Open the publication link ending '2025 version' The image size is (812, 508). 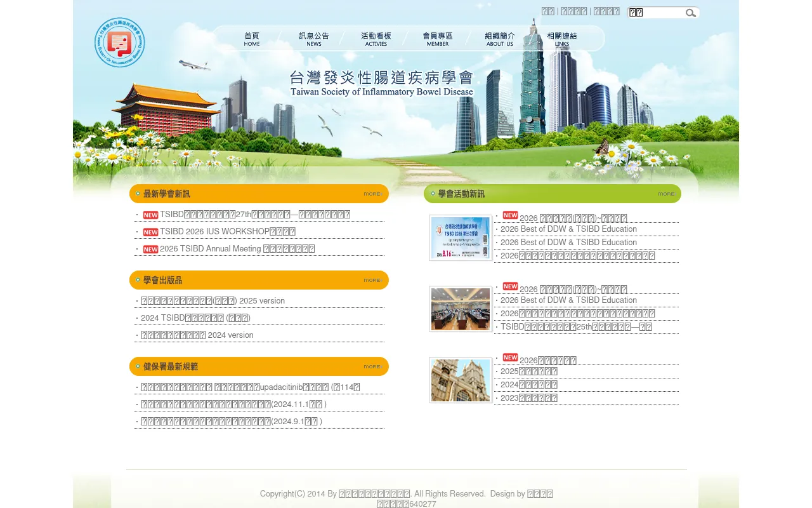[x=213, y=301]
